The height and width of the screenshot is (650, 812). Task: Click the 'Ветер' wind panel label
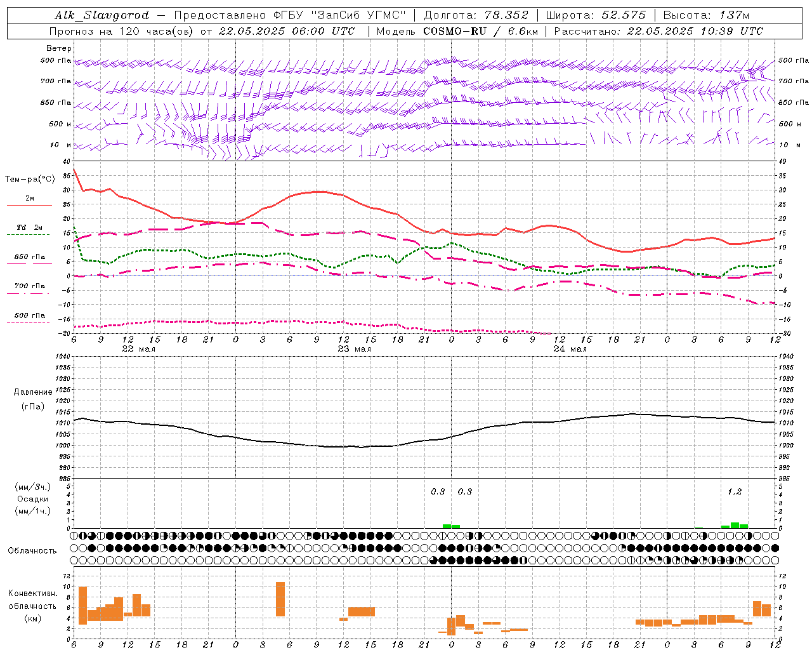[59, 48]
